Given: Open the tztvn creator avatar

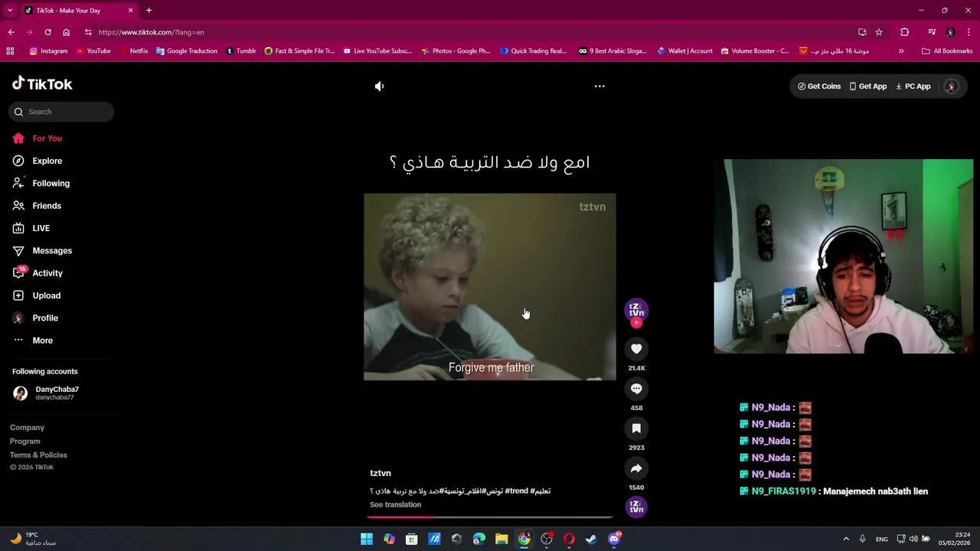Looking at the screenshot, I should click(636, 309).
